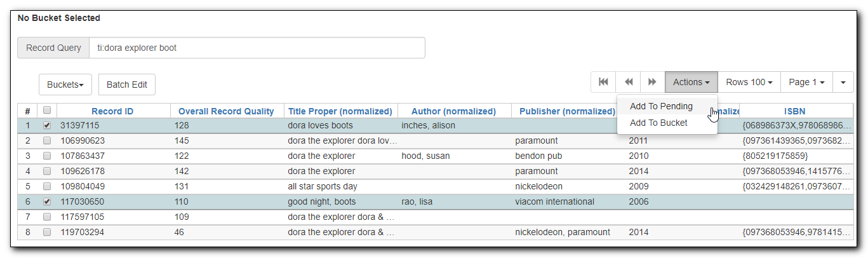Sort by Record ID column header
Image resolution: width=868 pixels, height=258 pixels.
(x=112, y=111)
